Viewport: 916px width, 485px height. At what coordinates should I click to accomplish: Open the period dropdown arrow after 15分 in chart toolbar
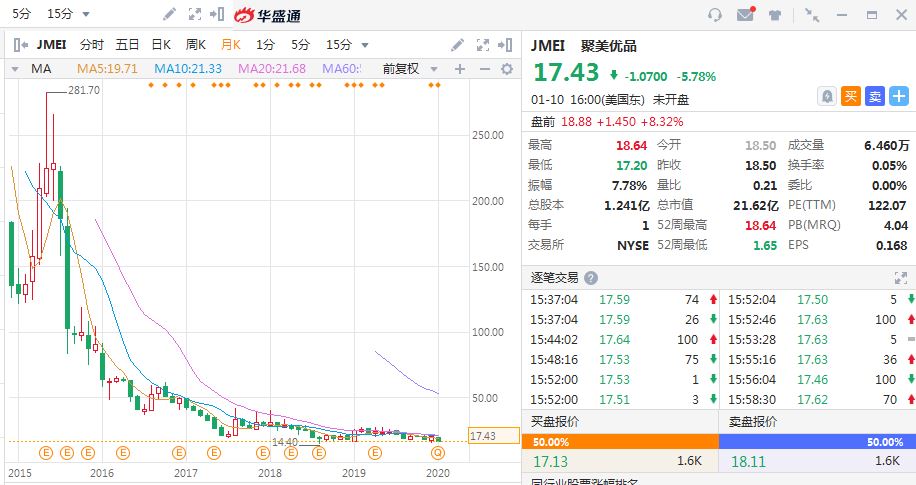point(365,46)
